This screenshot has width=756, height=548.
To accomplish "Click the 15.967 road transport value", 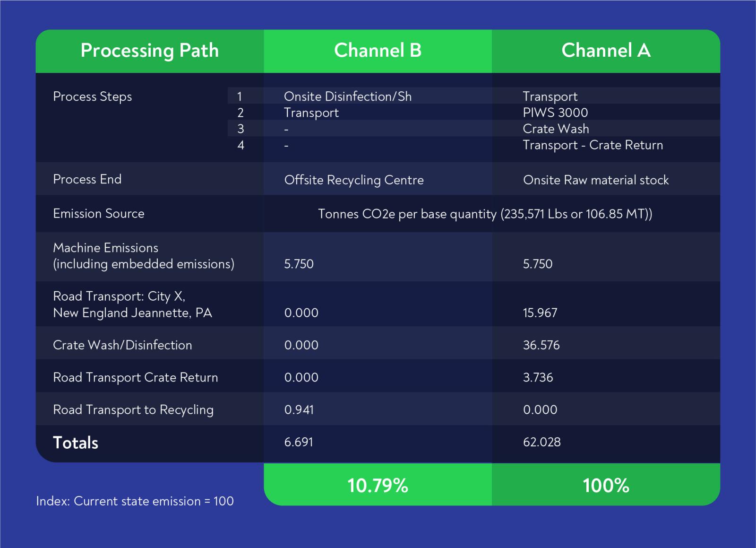I will pos(540,313).
